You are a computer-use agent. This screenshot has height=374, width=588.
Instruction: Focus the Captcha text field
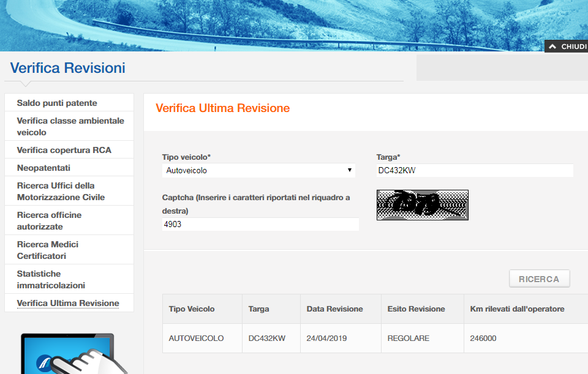click(x=260, y=225)
